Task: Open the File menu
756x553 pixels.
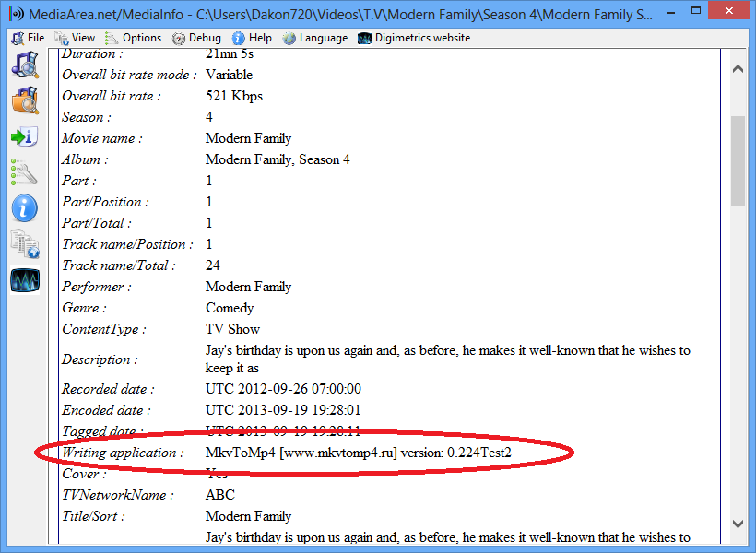Action: [28, 38]
